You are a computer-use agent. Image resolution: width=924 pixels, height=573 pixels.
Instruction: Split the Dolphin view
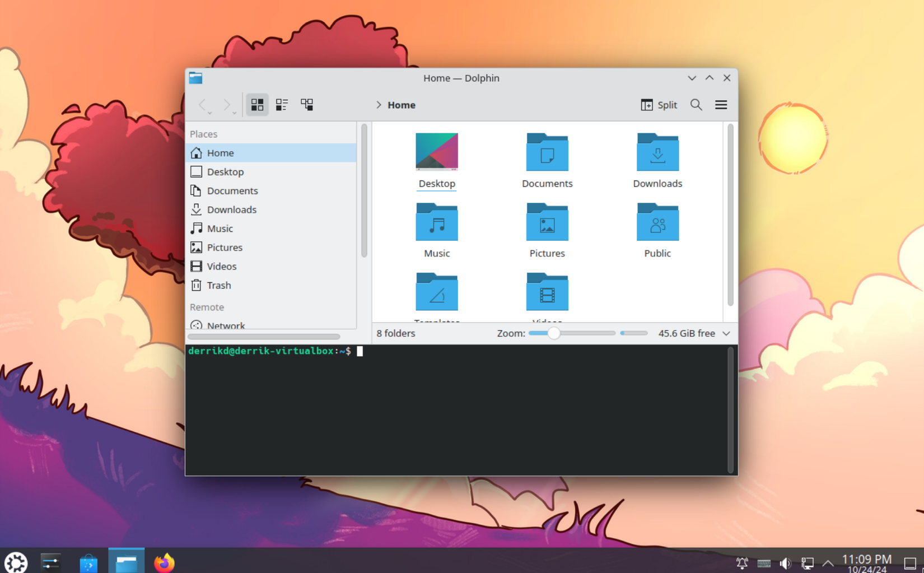click(x=659, y=105)
